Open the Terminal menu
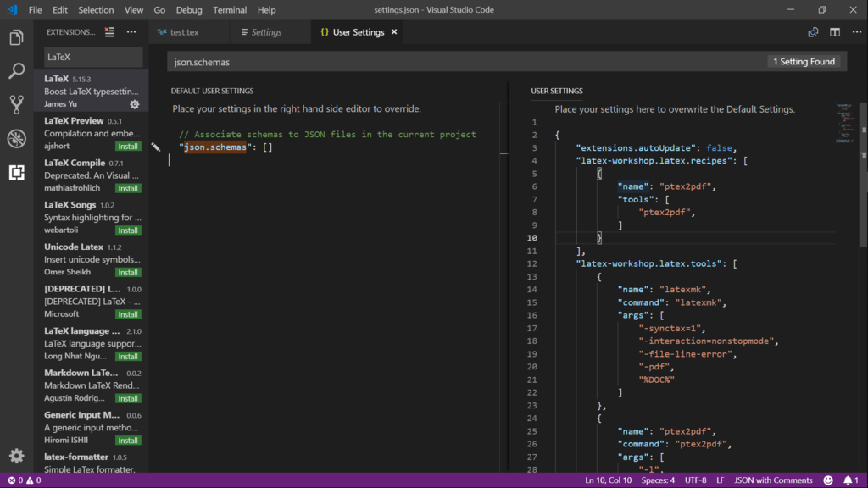868x488 pixels. tap(230, 10)
